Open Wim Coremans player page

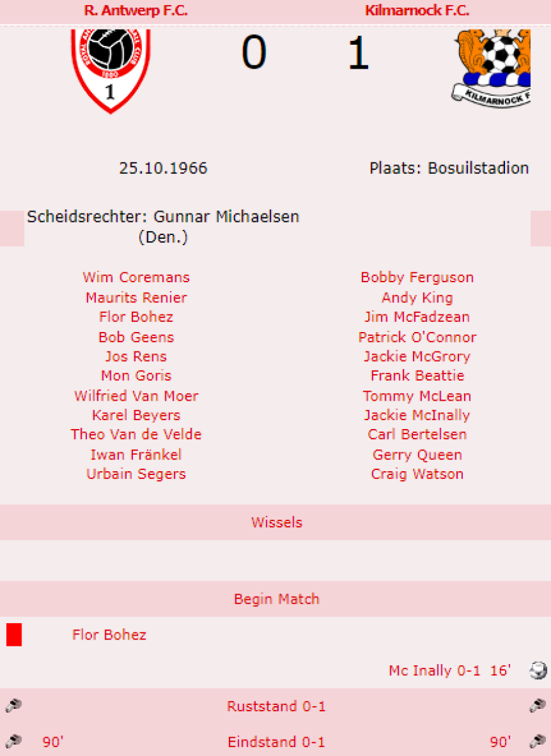pos(136,277)
